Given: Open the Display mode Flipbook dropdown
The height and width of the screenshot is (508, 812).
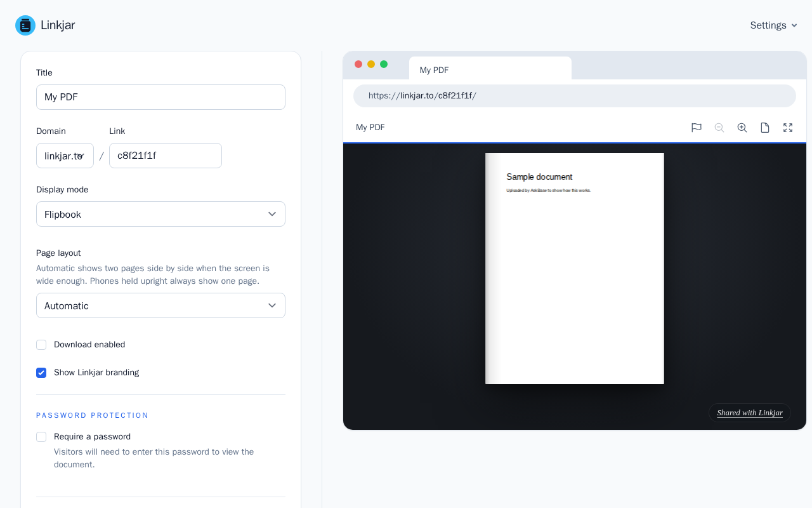Looking at the screenshot, I should pos(160,214).
